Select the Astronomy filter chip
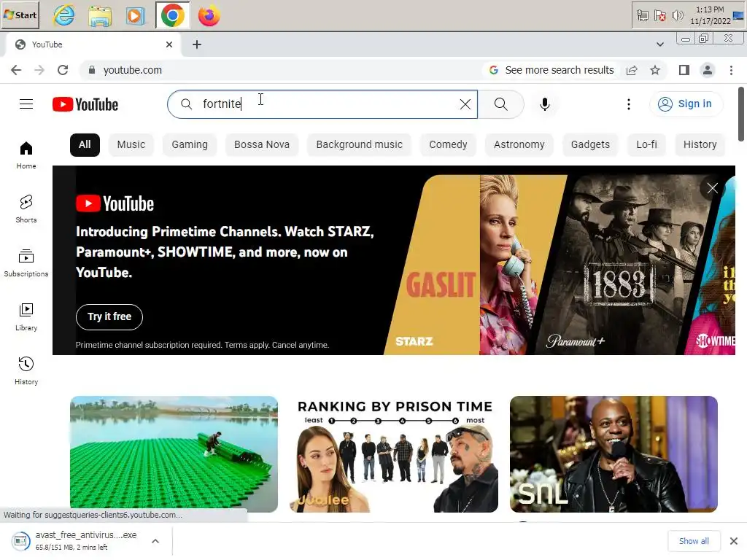 pos(519,145)
